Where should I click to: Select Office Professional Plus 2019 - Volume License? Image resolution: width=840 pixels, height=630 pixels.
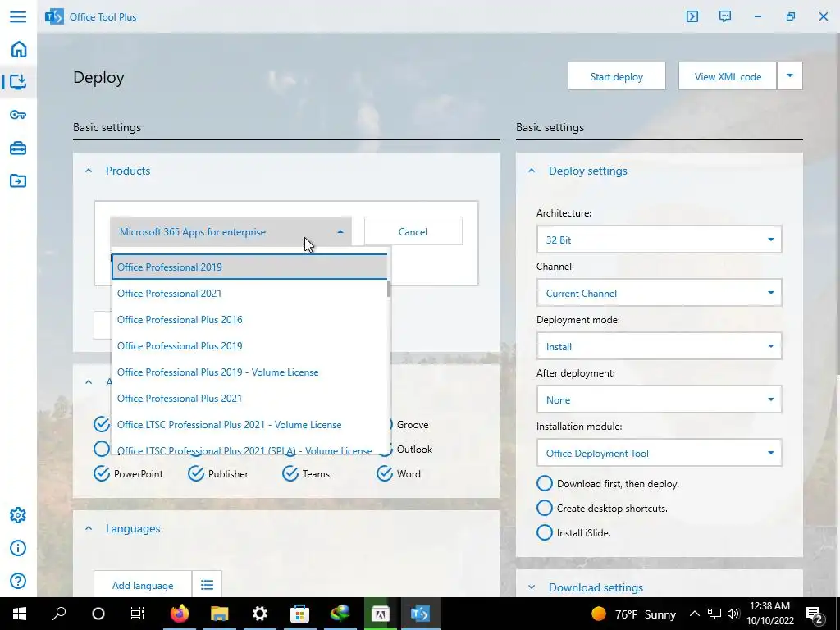point(249,372)
